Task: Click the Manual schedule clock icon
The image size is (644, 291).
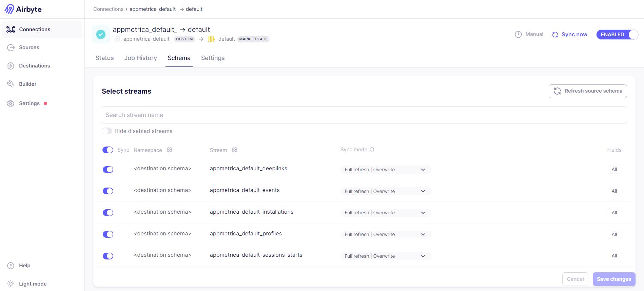Action: [x=518, y=35]
